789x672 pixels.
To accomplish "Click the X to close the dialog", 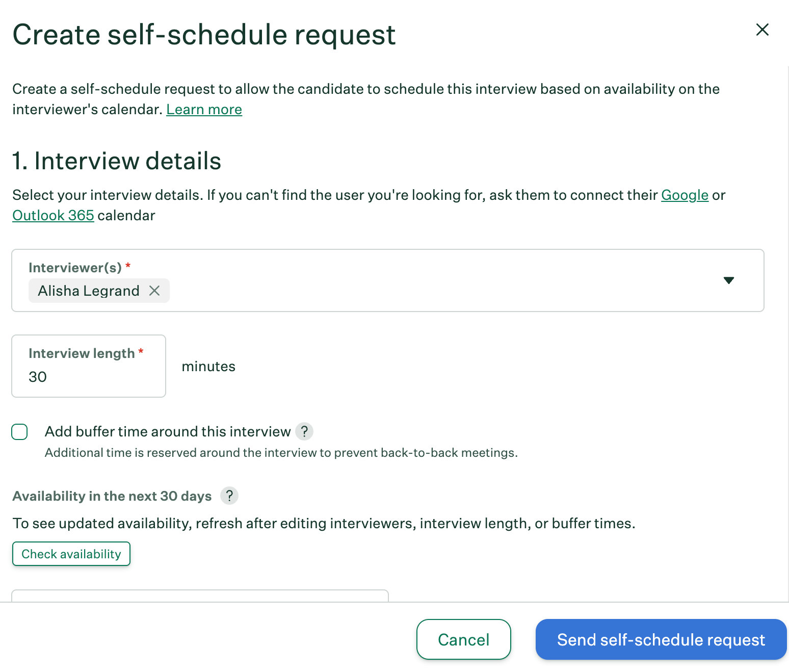I will 762,30.
